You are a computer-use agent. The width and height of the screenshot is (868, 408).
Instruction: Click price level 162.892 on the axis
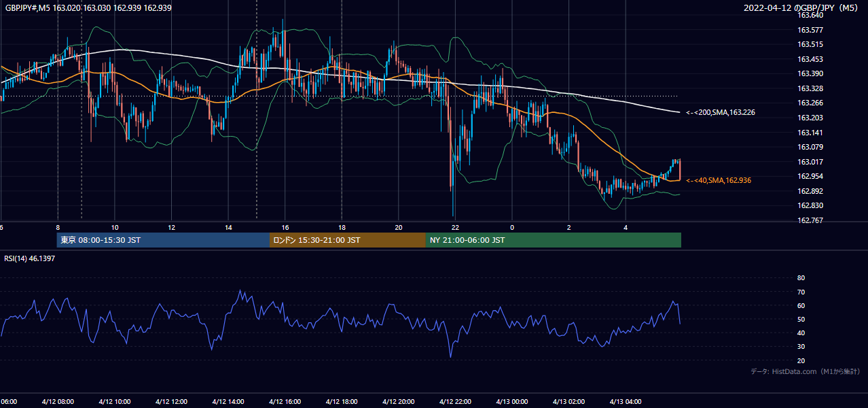click(810, 191)
